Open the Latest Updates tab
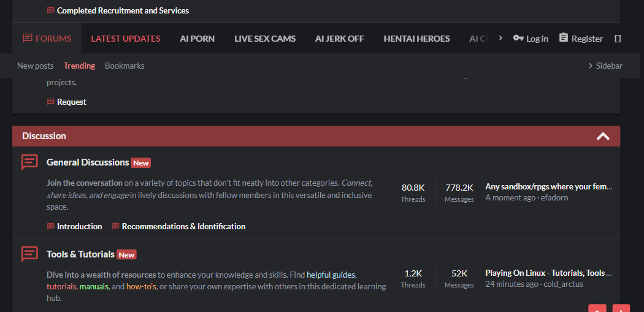The width and height of the screenshot is (644, 312). tap(126, 39)
